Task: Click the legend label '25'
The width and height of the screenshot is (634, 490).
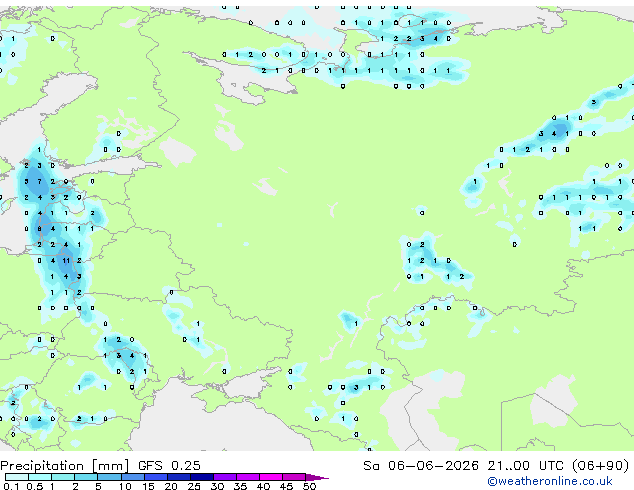Action: pos(194,486)
